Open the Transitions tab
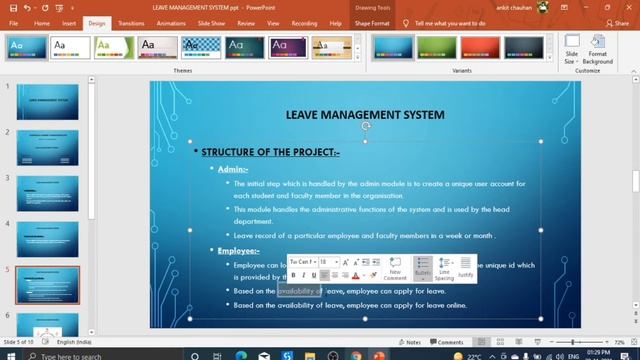640x360 pixels. (x=131, y=23)
